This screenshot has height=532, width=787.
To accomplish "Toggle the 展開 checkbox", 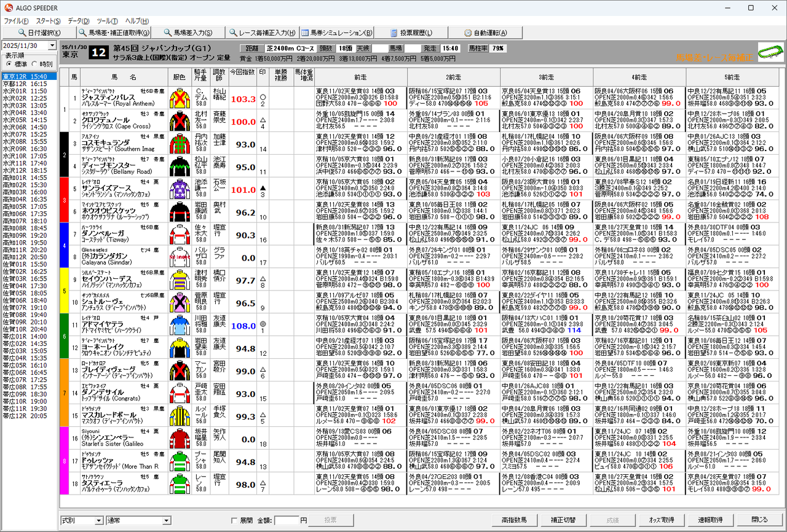I will coord(234,520).
